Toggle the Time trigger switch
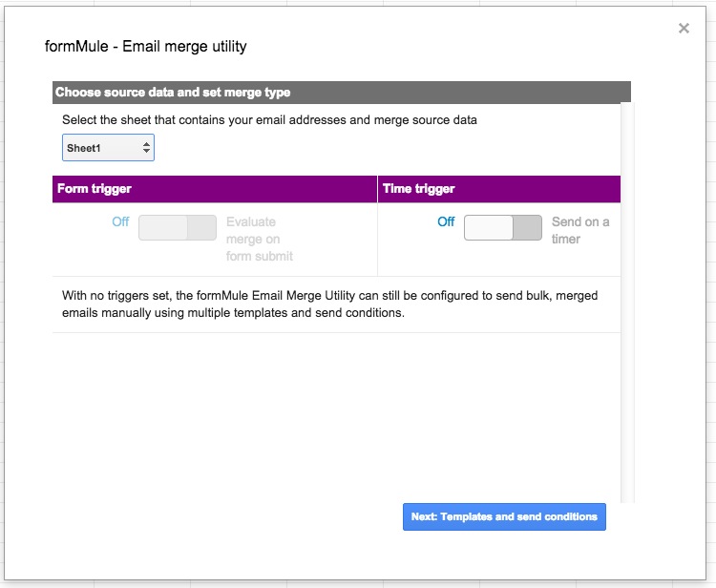The width and height of the screenshot is (716, 588). pyautogui.click(x=503, y=227)
